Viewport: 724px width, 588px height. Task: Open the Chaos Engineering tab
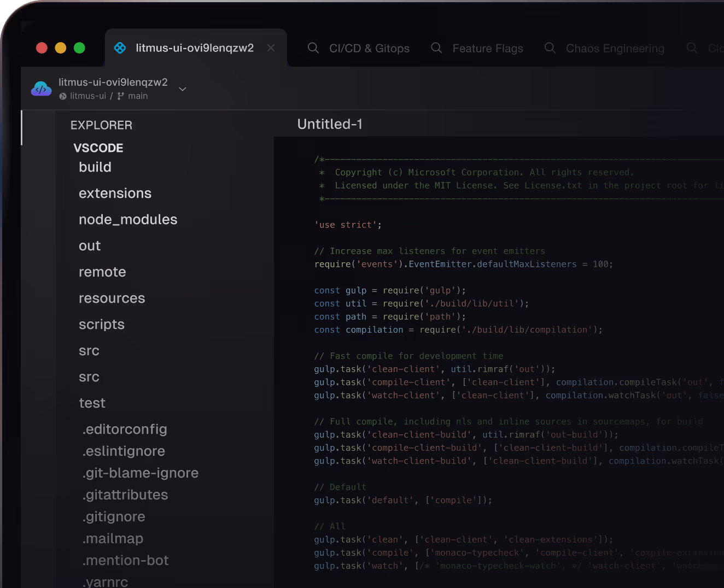click(x=615, y=48)
